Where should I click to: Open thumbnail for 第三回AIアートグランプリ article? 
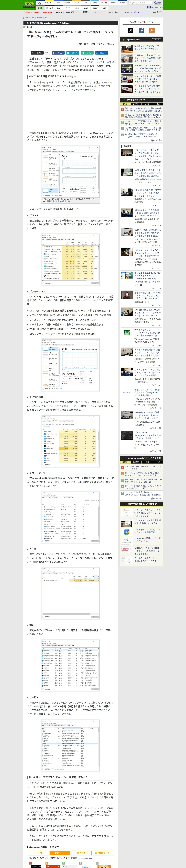tap(127, 153)
